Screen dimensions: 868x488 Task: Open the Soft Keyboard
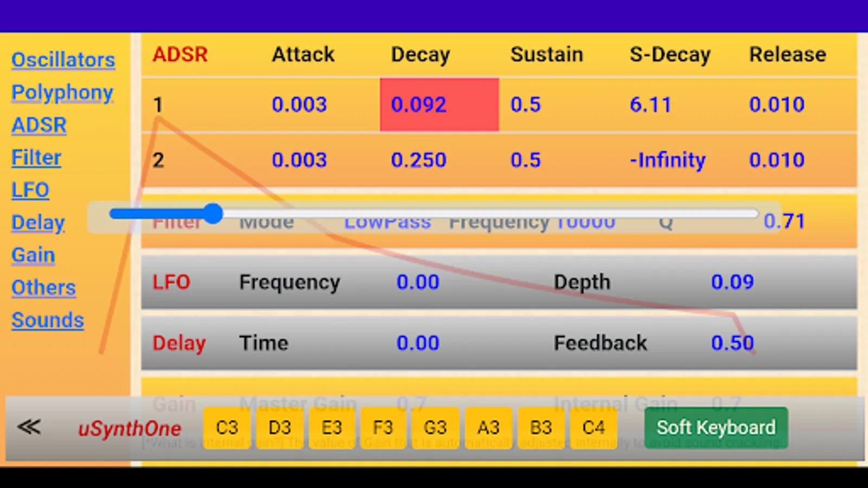tap(716, 427)
